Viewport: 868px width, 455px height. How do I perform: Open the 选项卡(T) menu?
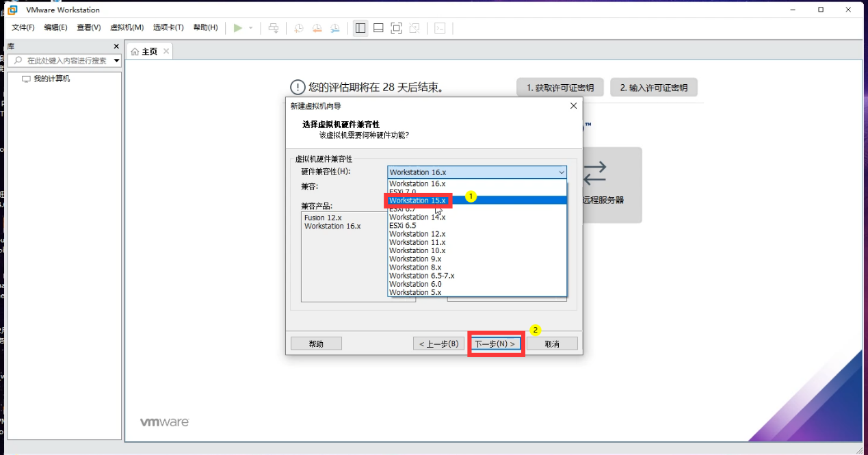tap(168, 27)
